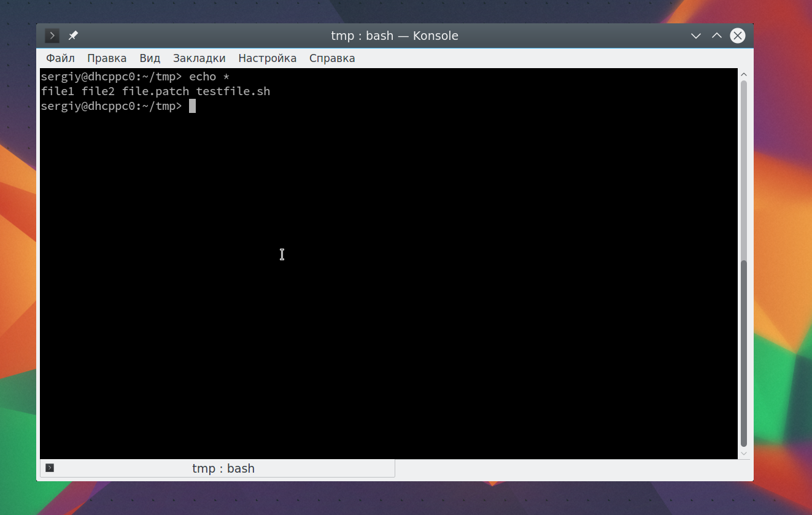This screenshot has width=812, height=515.
Task: Minimize the Konsole window
Action: click(x=696, y=36)
